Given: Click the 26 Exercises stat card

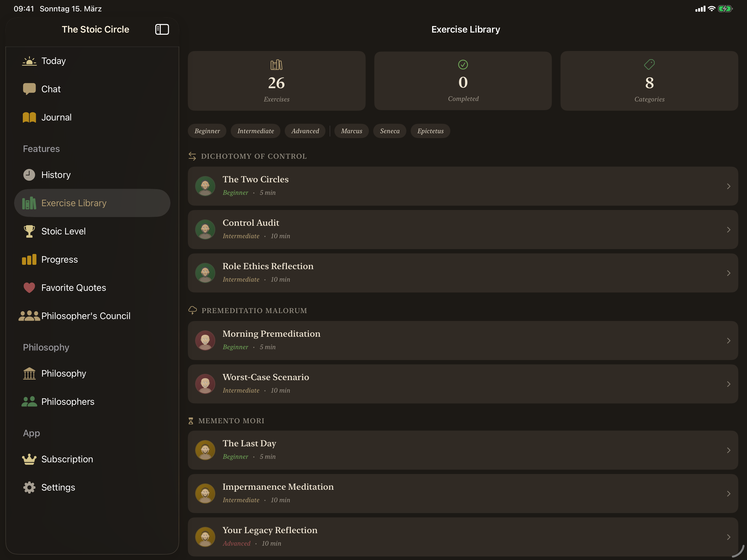Looking at the screenshot, I should (276, 81).
